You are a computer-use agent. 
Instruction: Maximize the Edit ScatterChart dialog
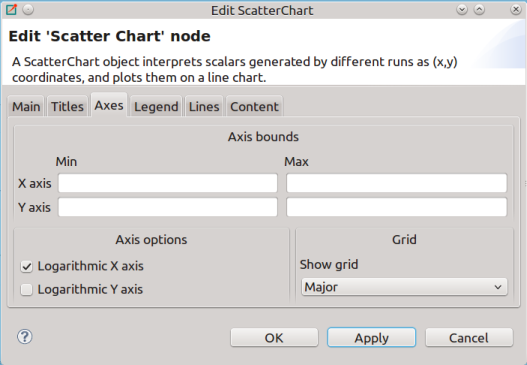(479, 10)
